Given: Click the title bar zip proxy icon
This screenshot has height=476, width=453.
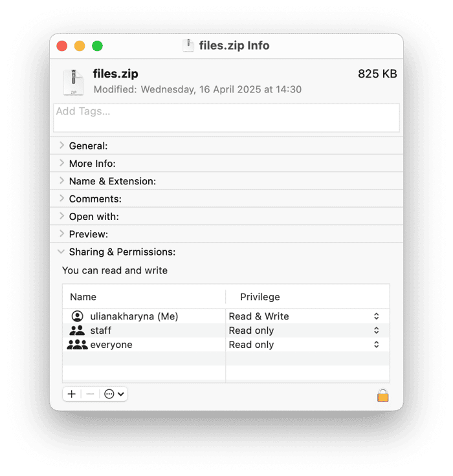Looking at the screenshot, I should [x=188, y=45].
